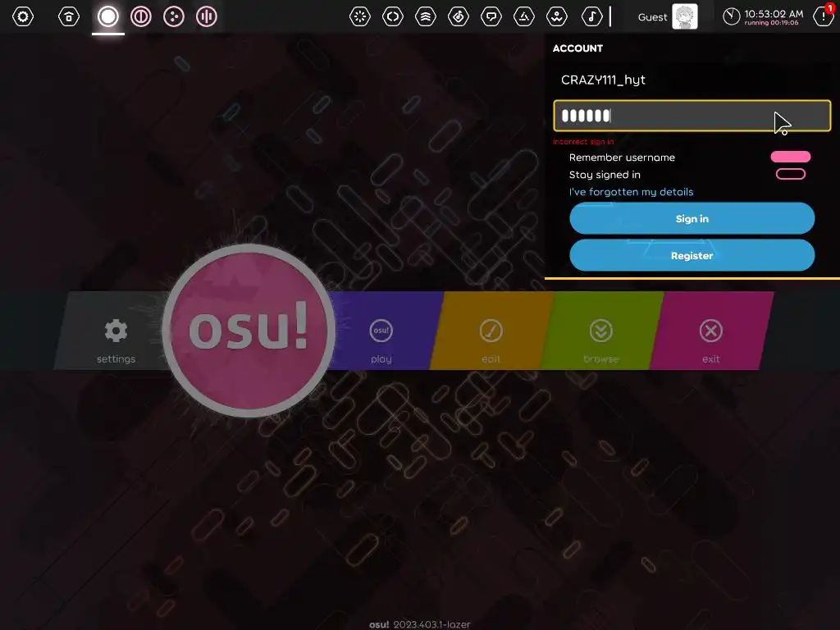Select the osu!mania ruleset icon

coord(206,16)
